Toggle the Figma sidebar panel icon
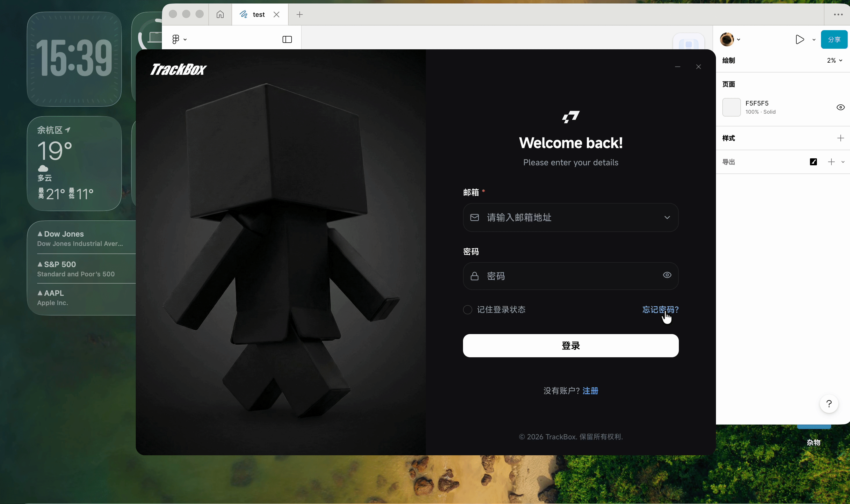850x504 pixels. pos(287,39)
